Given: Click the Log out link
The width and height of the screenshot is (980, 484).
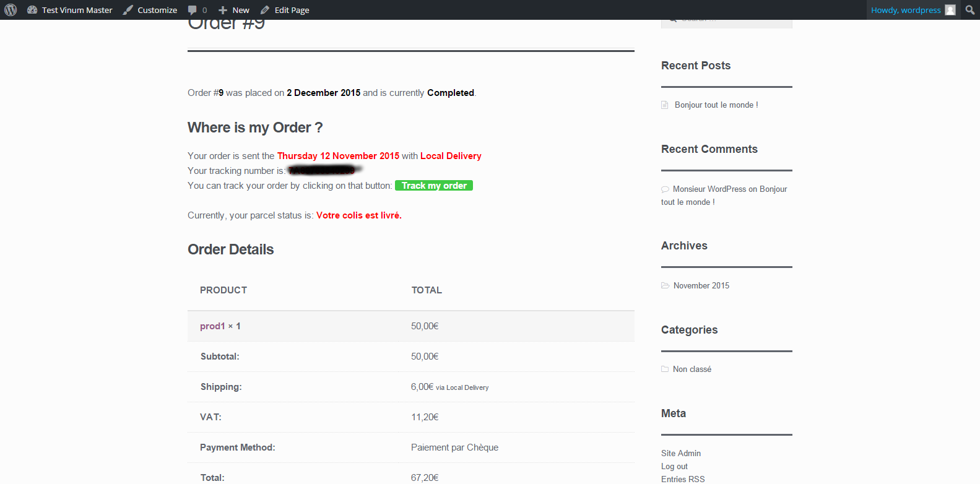Looking at the screenshot, I should pos(674,466).
